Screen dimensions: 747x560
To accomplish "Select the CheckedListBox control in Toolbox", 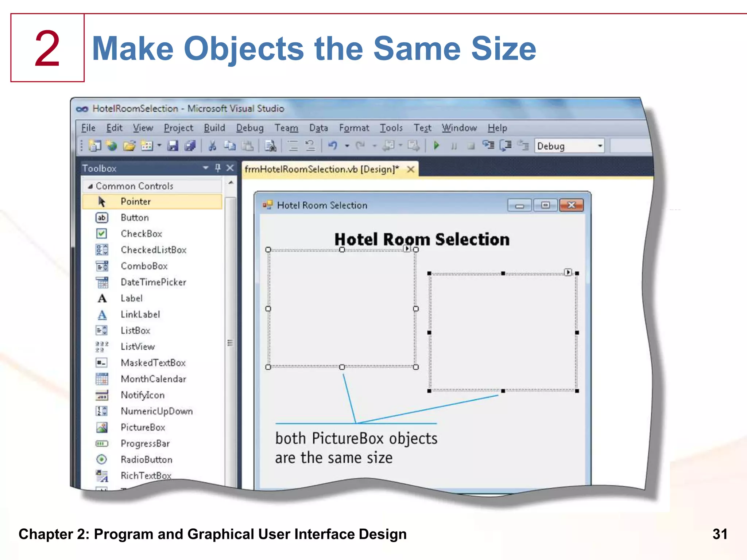I will tap(152, 250).
